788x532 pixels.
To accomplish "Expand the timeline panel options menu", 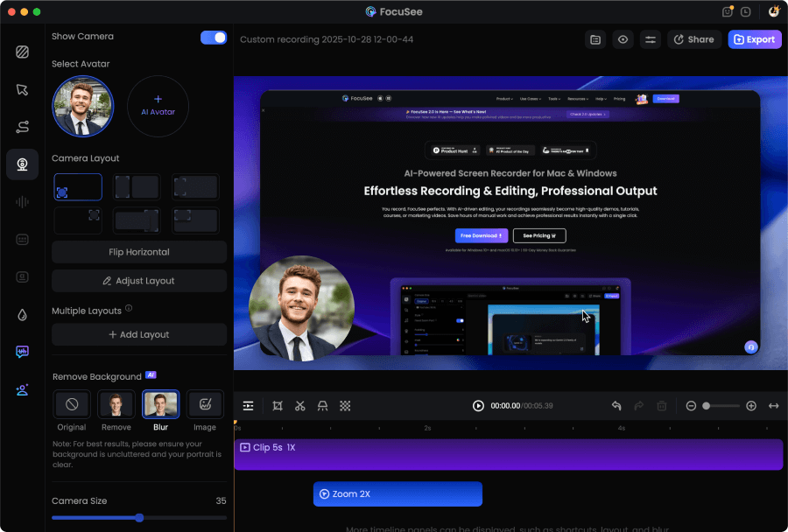I will 249,406.
